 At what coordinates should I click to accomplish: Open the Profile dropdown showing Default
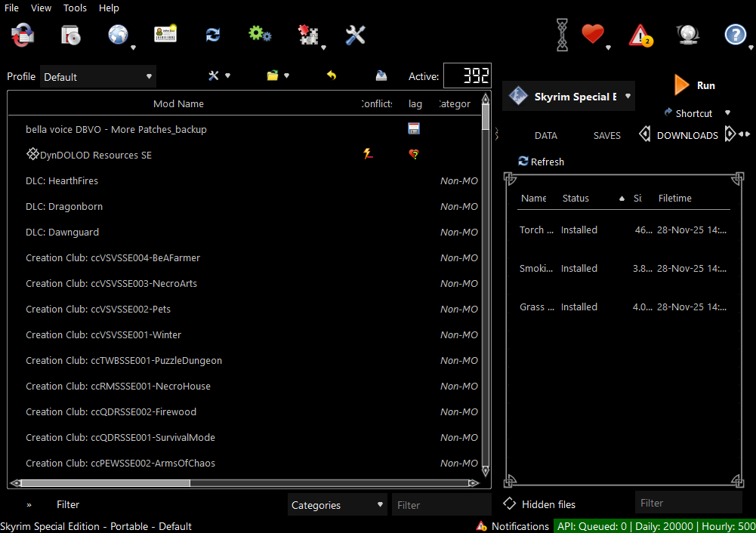pos(97,76)
